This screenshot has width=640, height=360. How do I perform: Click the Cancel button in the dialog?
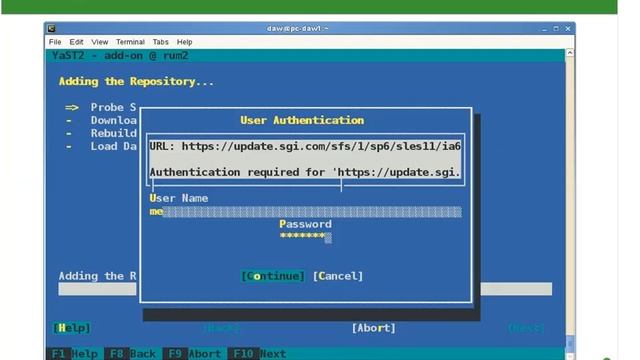(x=338, y=276)
